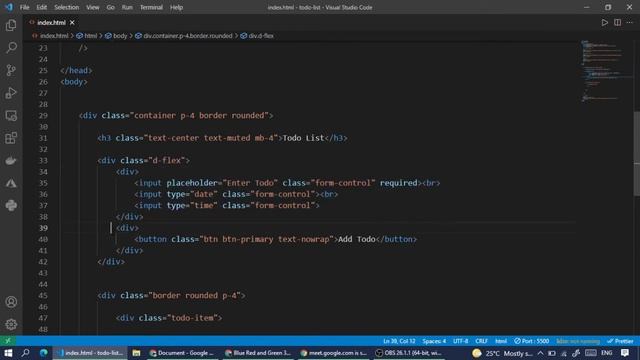Click the Run play icon in editor toolbar
The height and width of the screenshot is (360, 640).
[x=604, y=22]
